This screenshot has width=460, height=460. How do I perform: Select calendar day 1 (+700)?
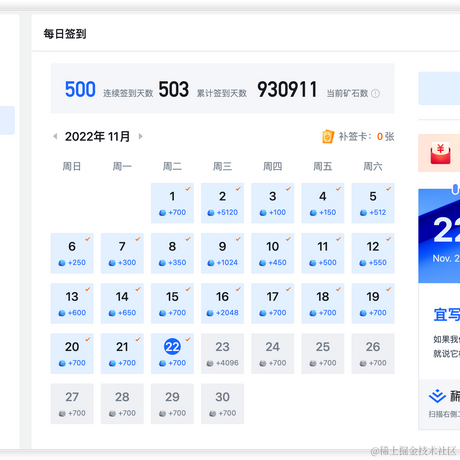point(172,203)
